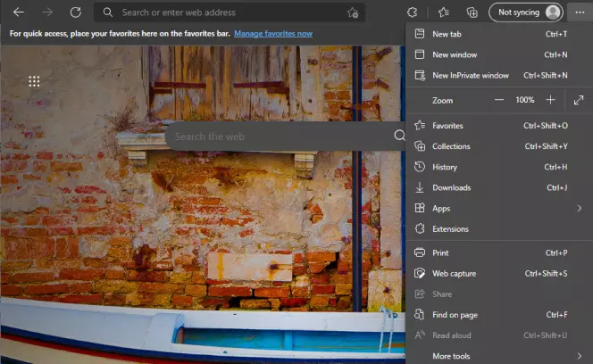Click the Manage favorites now link

pos(273,34)
